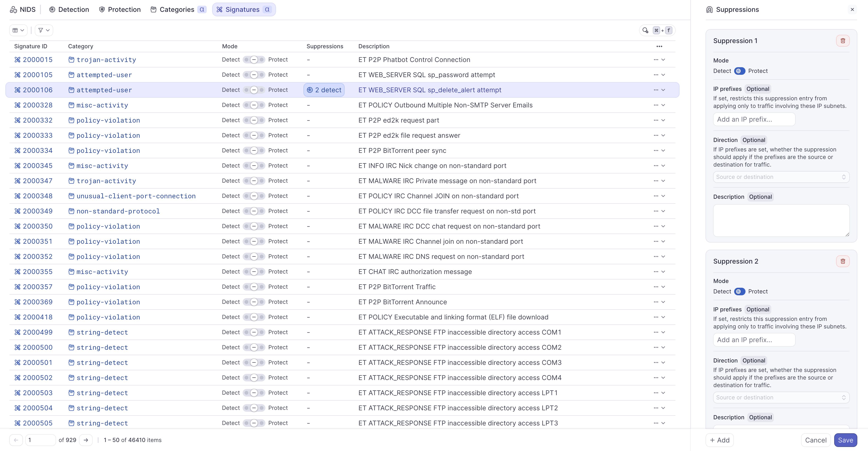Image resolution: width=868 pixels, height=451 pixels.
Task: Click table header three-dots menu
Action: pyautogui.click(x=659, y=47)
